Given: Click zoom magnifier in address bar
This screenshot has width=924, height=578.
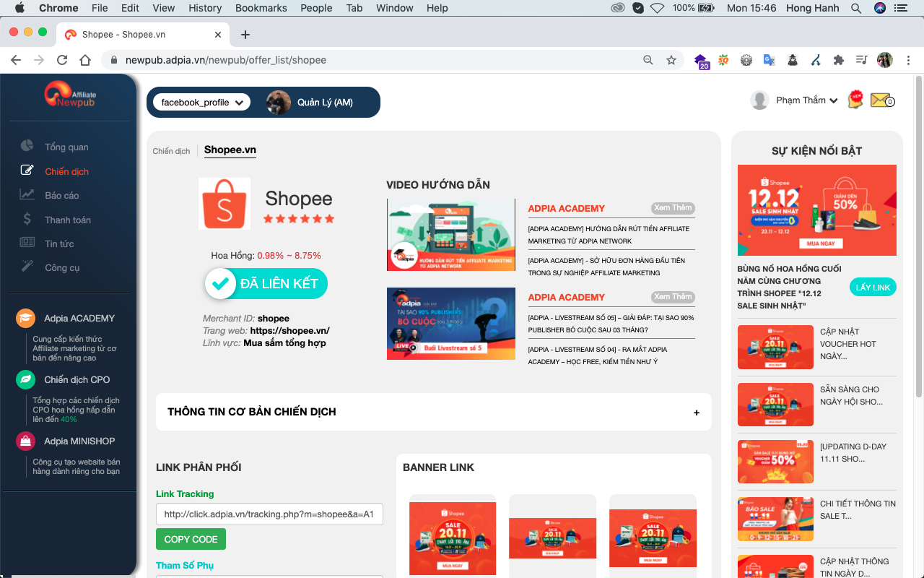Looking at the screenshot, I should (648, 60).
